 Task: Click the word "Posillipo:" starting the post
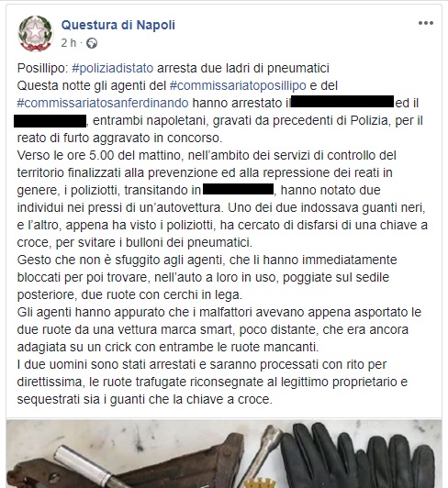tap(42, 68)
